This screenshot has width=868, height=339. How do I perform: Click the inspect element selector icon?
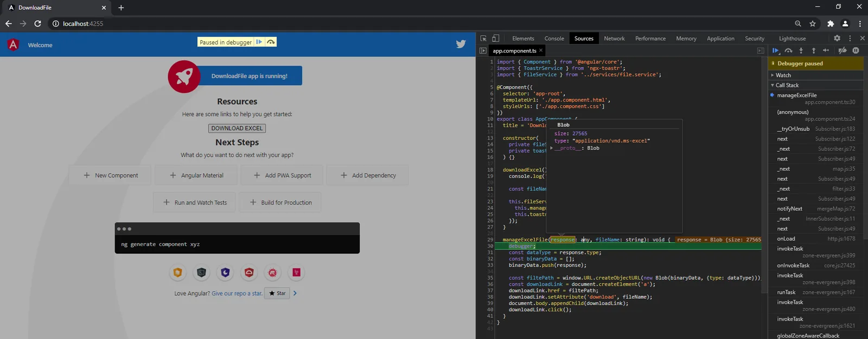click(483, 39)
